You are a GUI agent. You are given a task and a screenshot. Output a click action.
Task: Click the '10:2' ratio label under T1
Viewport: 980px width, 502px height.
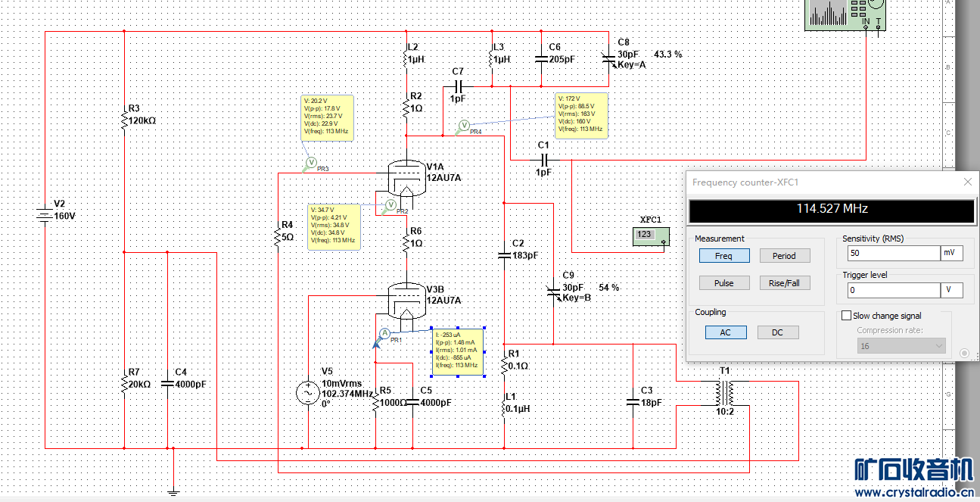724,412
